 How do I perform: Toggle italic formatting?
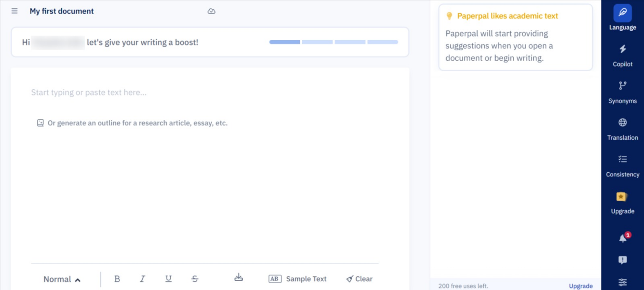143,279
